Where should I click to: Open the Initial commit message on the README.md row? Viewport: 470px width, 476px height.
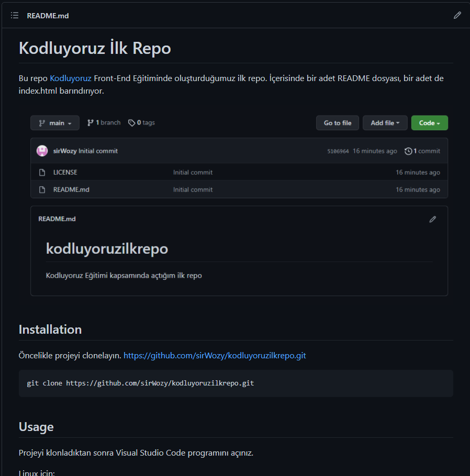tap(193, 189)
